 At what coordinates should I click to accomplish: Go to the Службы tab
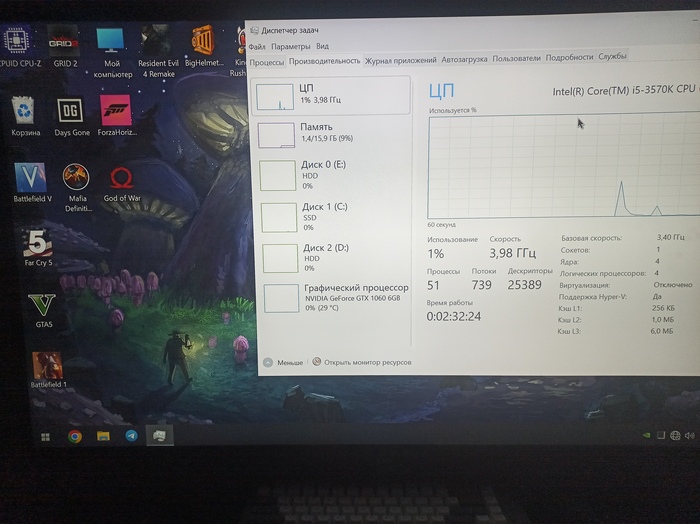tap(612, 57)
